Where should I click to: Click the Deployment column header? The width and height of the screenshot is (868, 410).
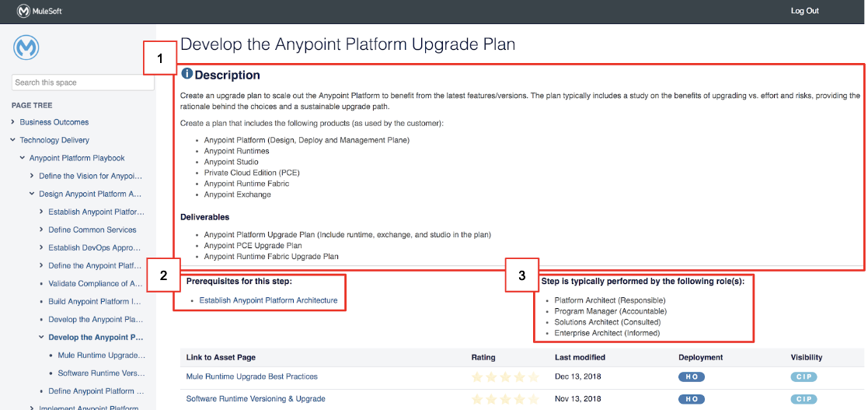click(x=701, y=357)
